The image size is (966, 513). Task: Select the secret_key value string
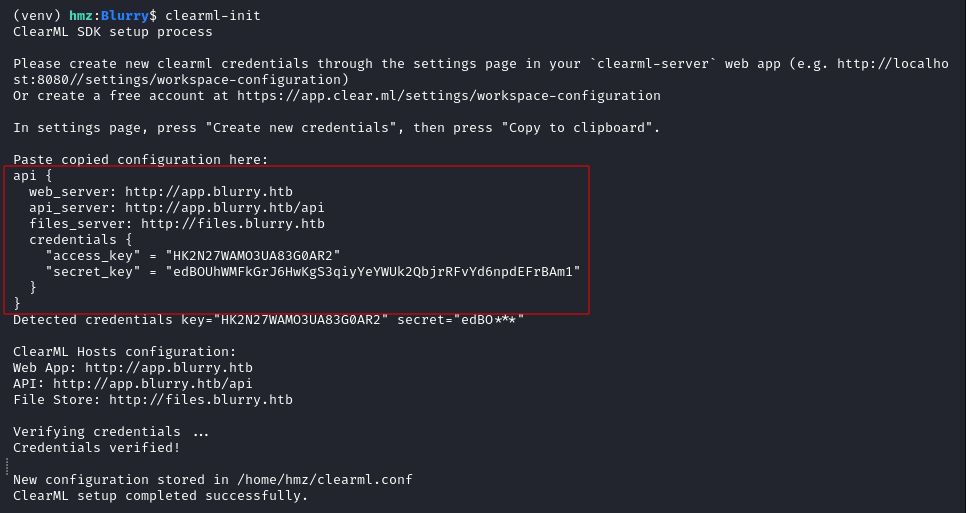click(373, 272)
